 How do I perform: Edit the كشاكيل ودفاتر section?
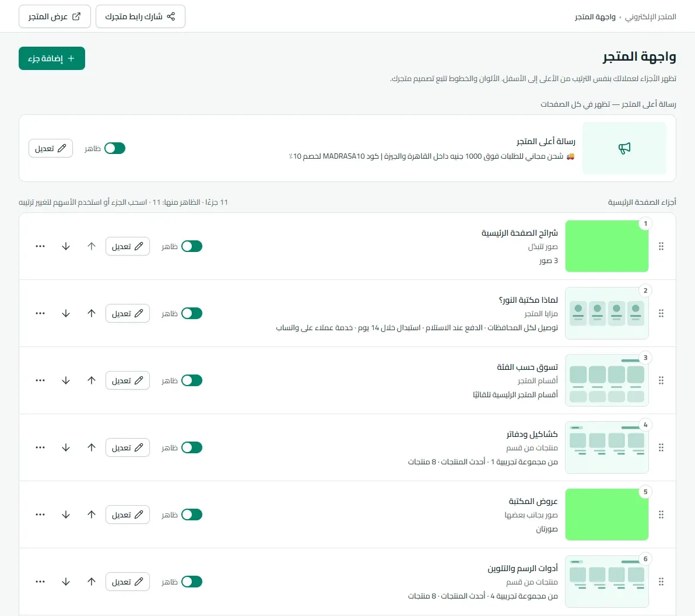coord(128,447)
